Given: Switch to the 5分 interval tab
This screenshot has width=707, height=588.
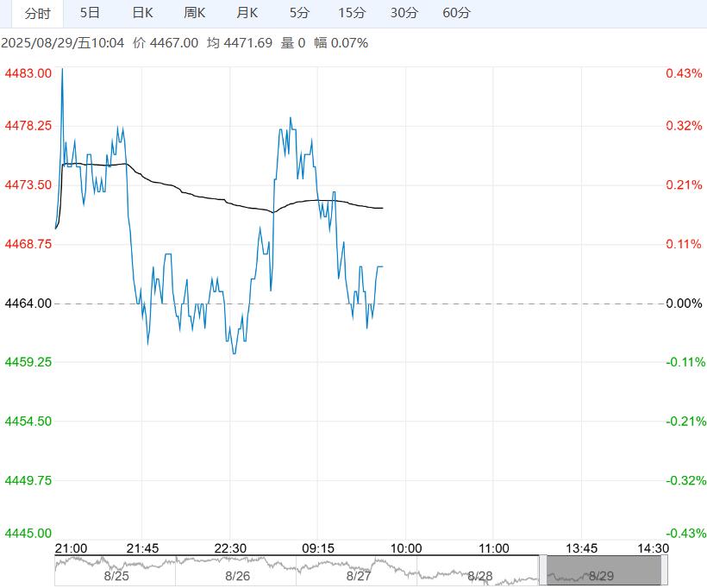Looking at the screenshot, I should 299,13.
